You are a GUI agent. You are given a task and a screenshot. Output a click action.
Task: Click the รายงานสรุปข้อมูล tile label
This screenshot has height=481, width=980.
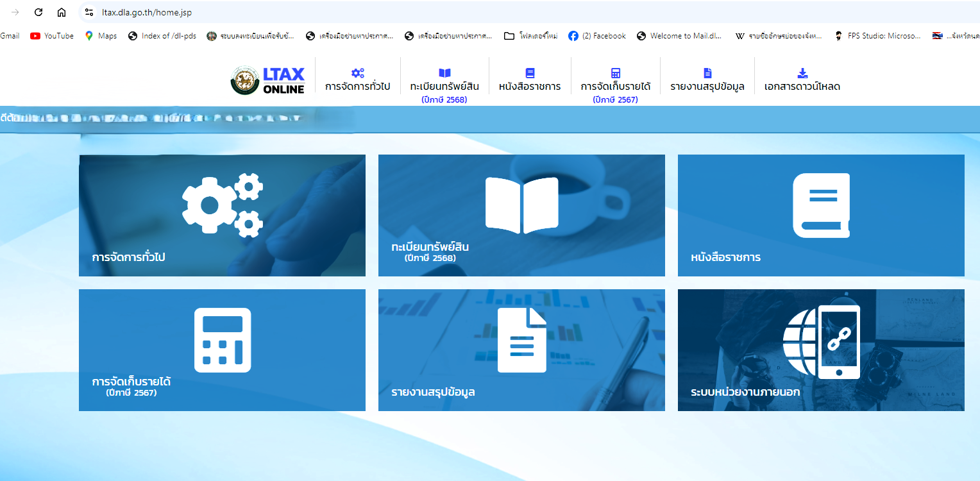pyautogui.click(x=433, y=392)
